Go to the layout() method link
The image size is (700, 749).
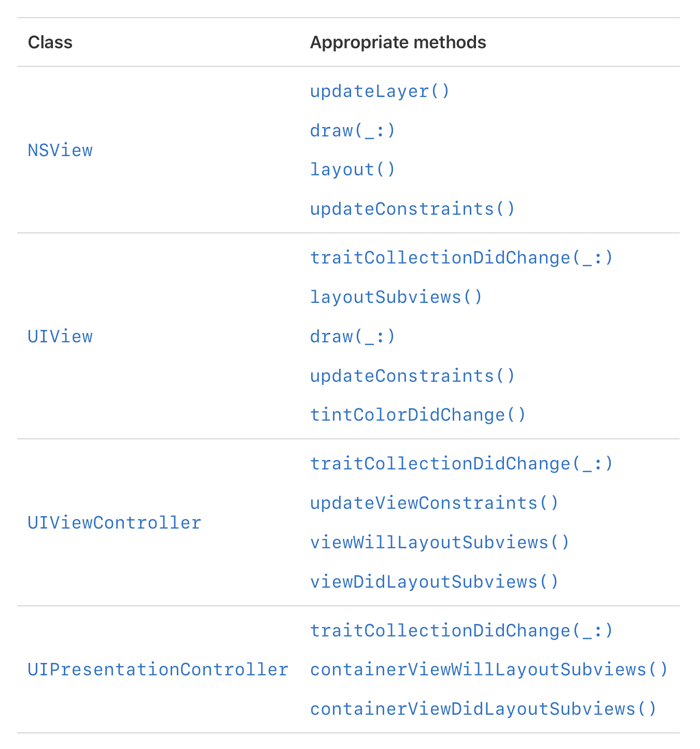[353, 170]
